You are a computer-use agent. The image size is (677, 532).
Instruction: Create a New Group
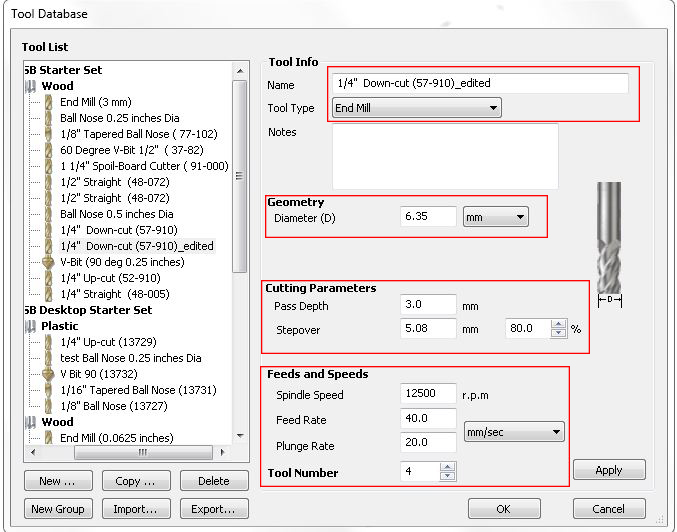[58, 509]
